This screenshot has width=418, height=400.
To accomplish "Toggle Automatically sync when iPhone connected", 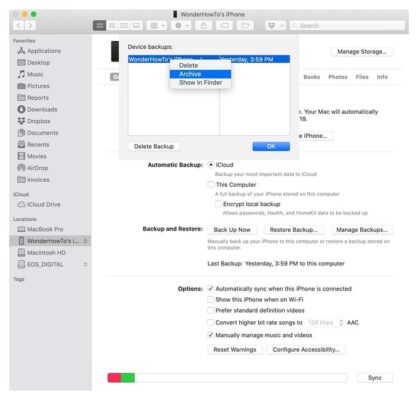I will coord(211,289).
